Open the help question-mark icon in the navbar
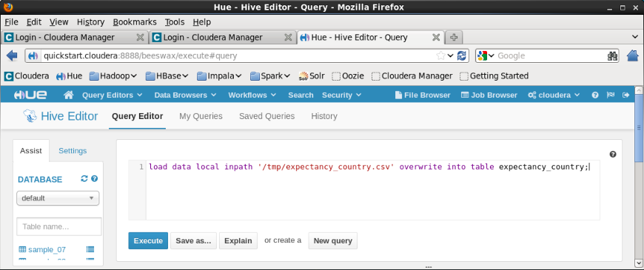Screen dimensions: 644x270 [x=594, y=95]
